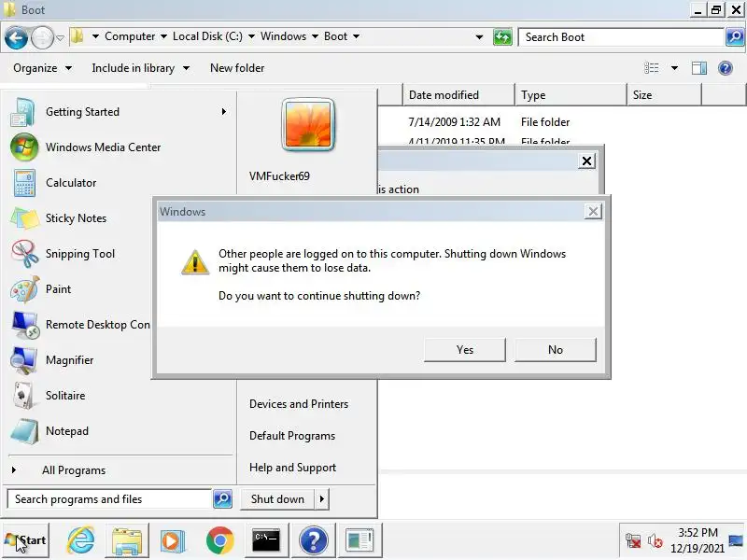
Task: Open Default Programs
Action: [x=292, y=436]
